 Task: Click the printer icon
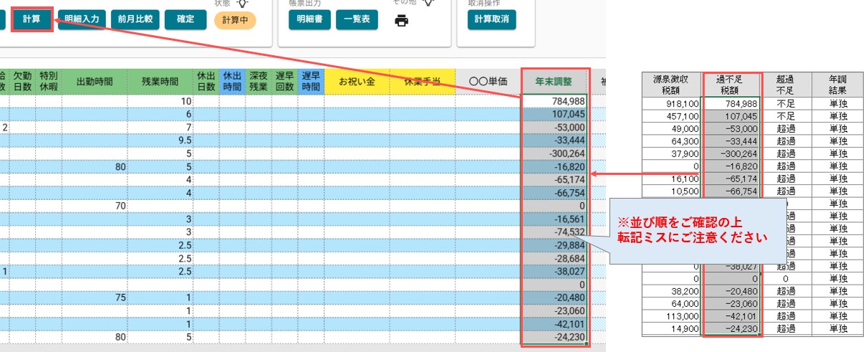(402, 20)
